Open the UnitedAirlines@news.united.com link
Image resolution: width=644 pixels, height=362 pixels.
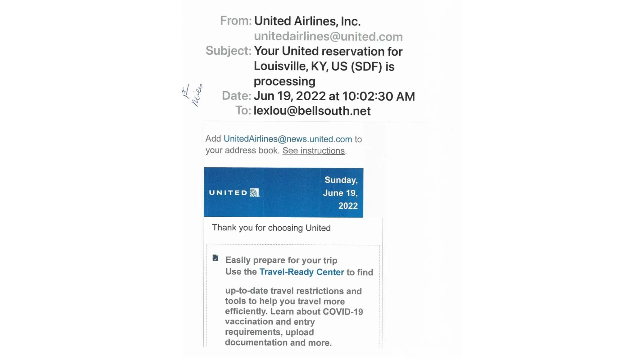pyautogui.click(x=288, y=139)
